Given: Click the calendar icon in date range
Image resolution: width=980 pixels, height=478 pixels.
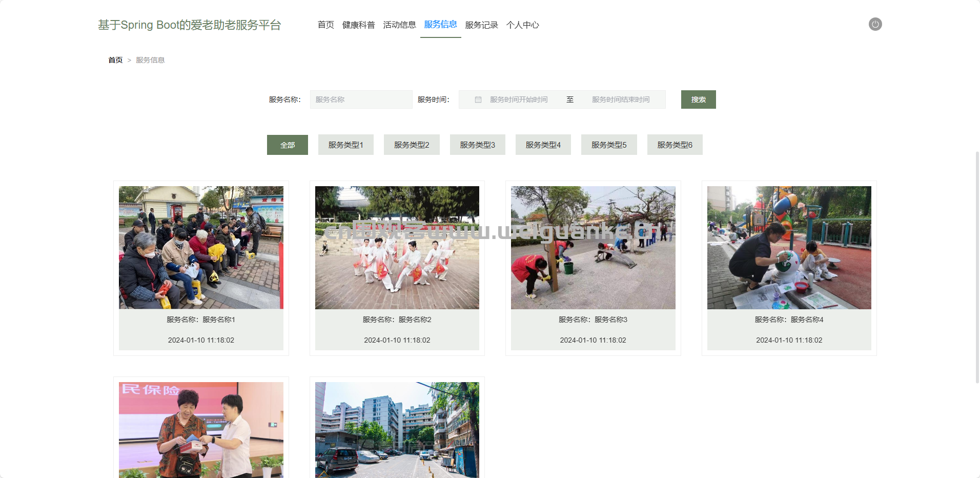Looking at the screenshot, I should [x=478, y=99].
